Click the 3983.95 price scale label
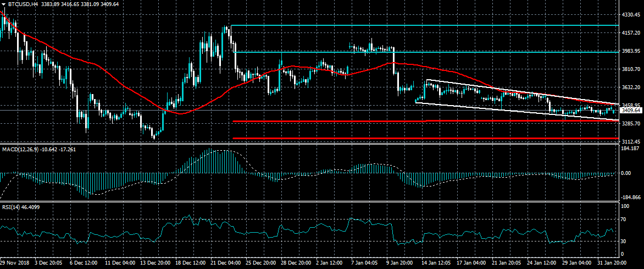644x269 pixels. (631, 51)
